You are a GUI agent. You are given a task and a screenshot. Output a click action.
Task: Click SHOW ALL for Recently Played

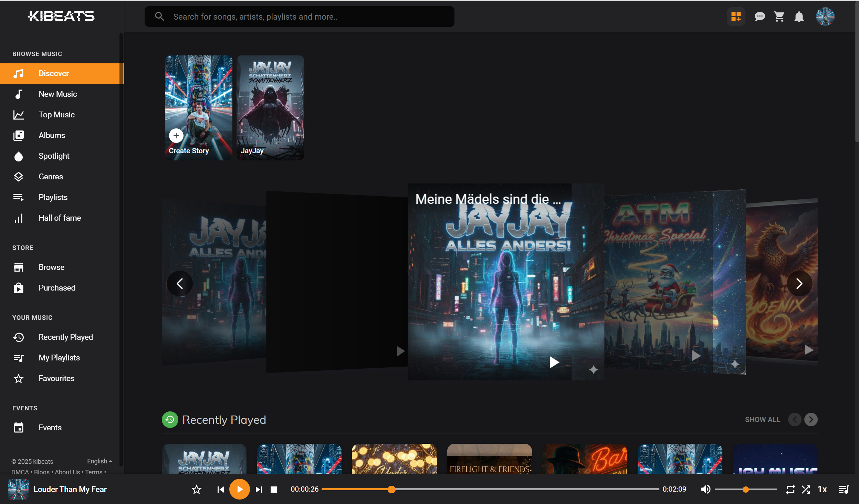pos(762,419)
